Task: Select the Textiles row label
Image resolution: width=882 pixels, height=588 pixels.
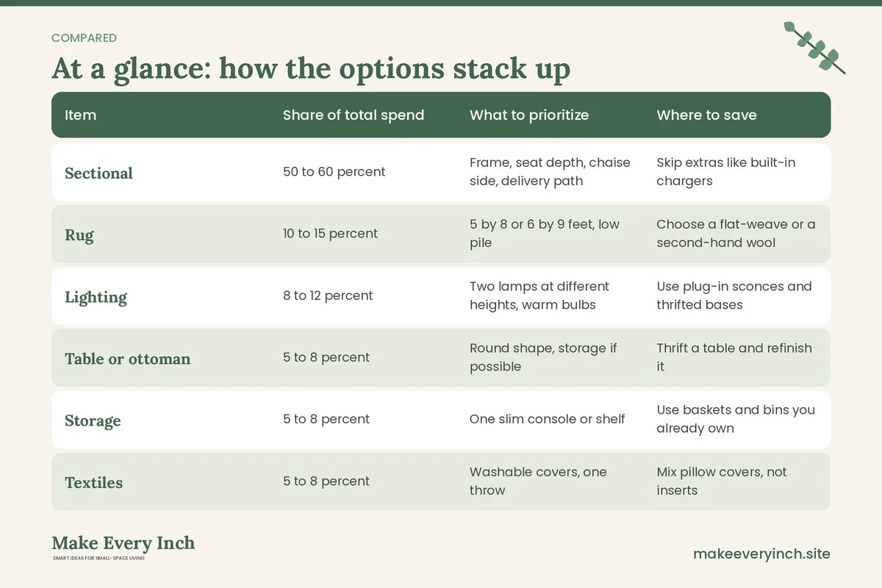Action: [94, 482]
